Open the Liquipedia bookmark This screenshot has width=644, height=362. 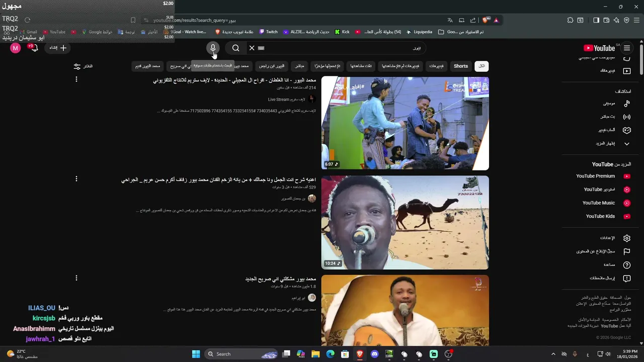pyautogui.click(x=419, y=32)
